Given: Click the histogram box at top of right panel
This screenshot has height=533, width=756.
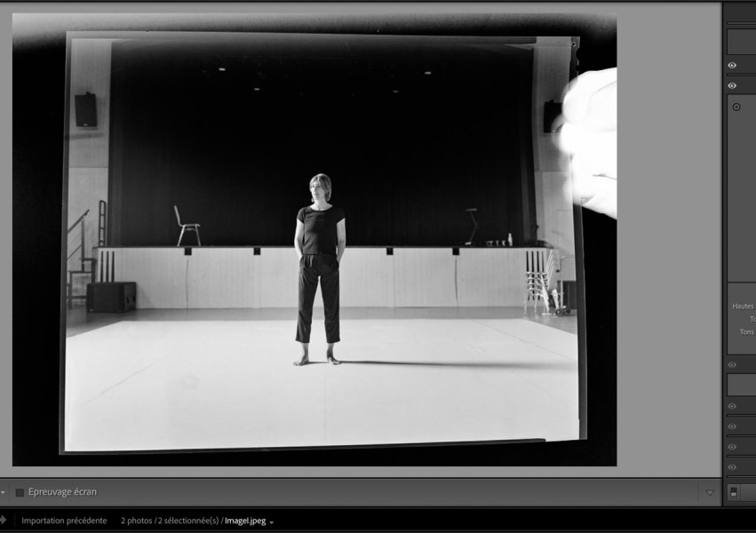Looking at the screenshot, I should click(741, 41).
